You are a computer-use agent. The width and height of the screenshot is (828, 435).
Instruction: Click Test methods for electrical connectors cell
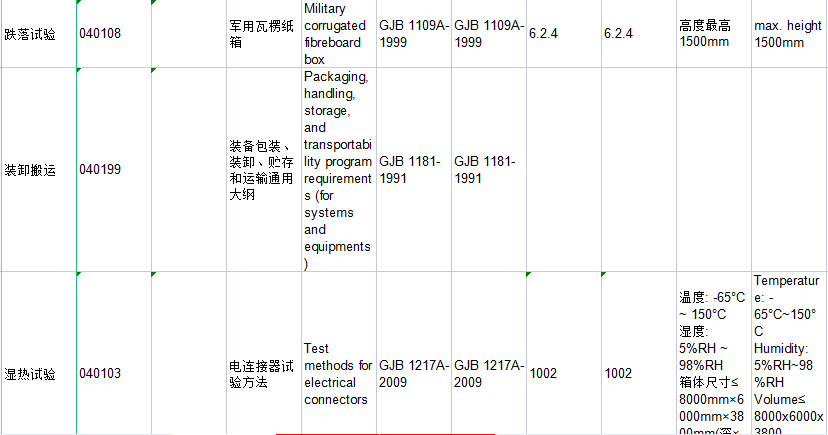click(338, 374)
